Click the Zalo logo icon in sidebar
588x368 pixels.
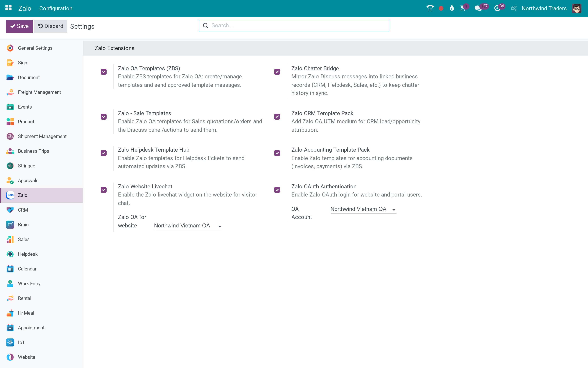point(10,195)
